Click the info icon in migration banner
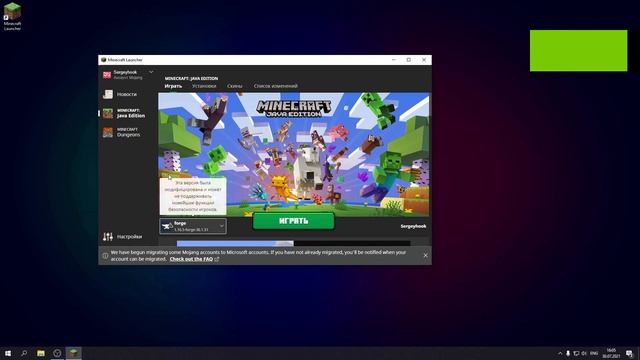Image resolution: width=640 pixels, height=360 pixels. click(x=105, y=256)
